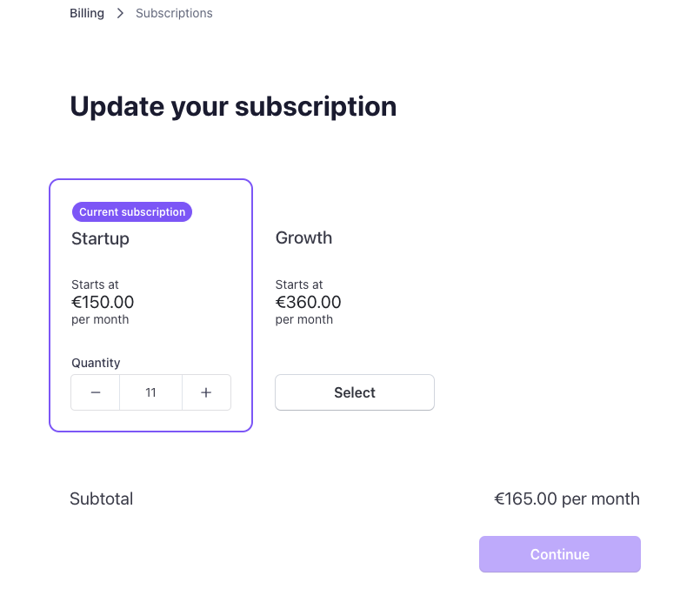This screenshot has height=589, width=700.
Task: Click the Quantity label
Action: pyautogui.click(x=96, y=363)
